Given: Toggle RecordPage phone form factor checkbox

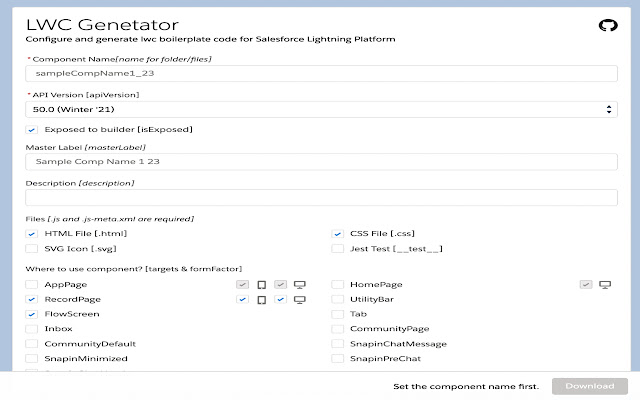Looking at the screenshot, I should pos(242,300).
